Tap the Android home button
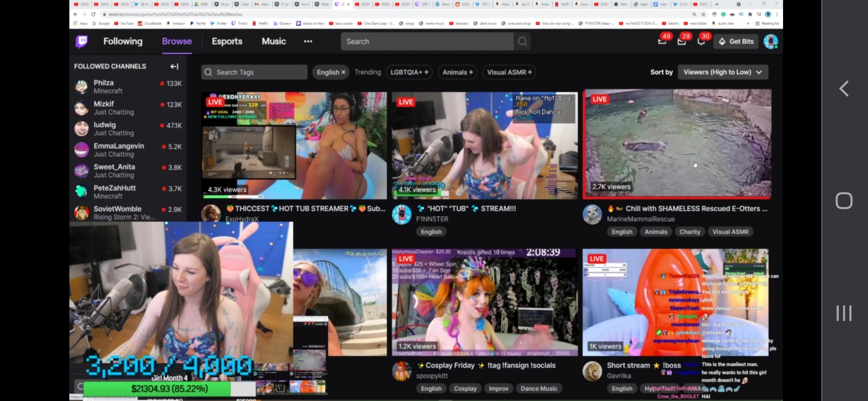The image size is (868, 401). click(x=844, y=201)
